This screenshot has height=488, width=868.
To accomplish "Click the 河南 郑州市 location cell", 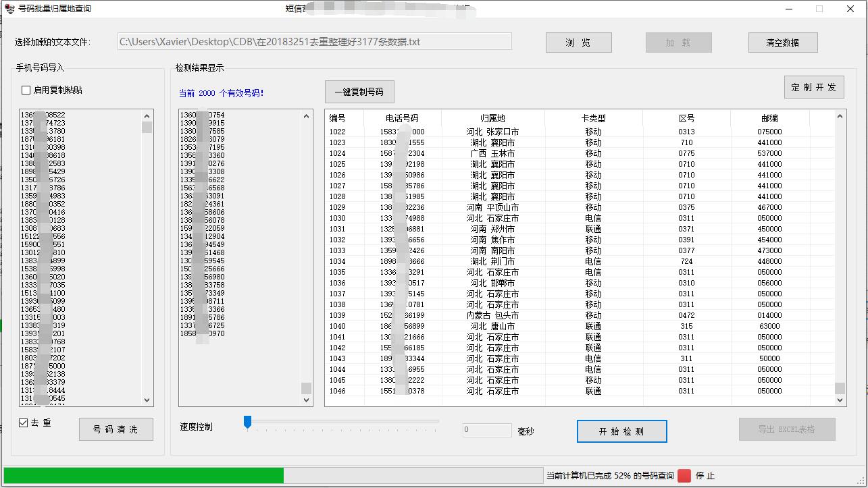I will click(493, 229).
